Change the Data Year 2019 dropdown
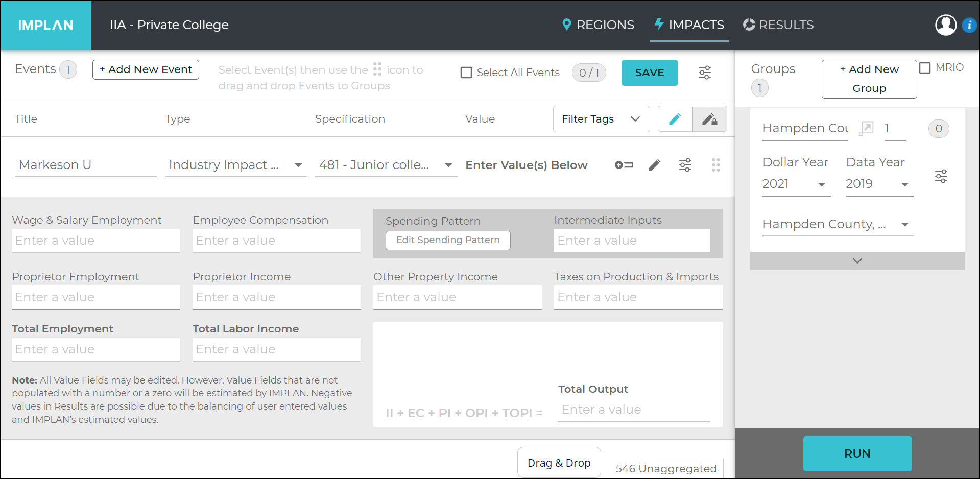Image resolution: width=980 pixels, height=479 pixels. point(879,184)
